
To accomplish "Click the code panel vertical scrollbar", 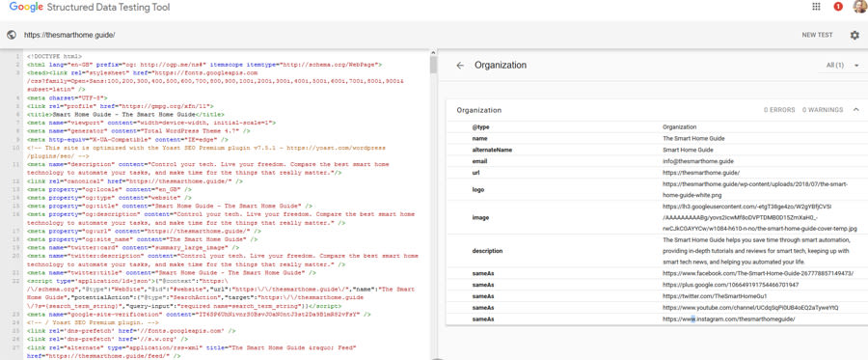I will (433, 64).
